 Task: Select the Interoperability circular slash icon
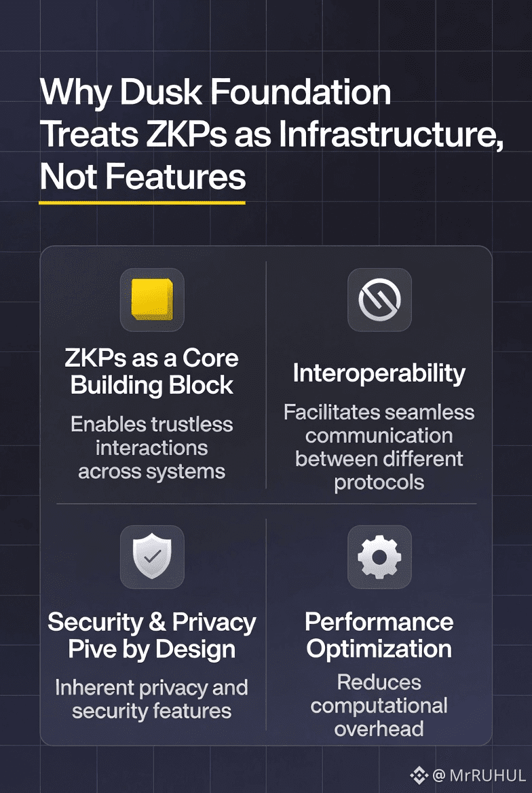[x=379, y=299]
